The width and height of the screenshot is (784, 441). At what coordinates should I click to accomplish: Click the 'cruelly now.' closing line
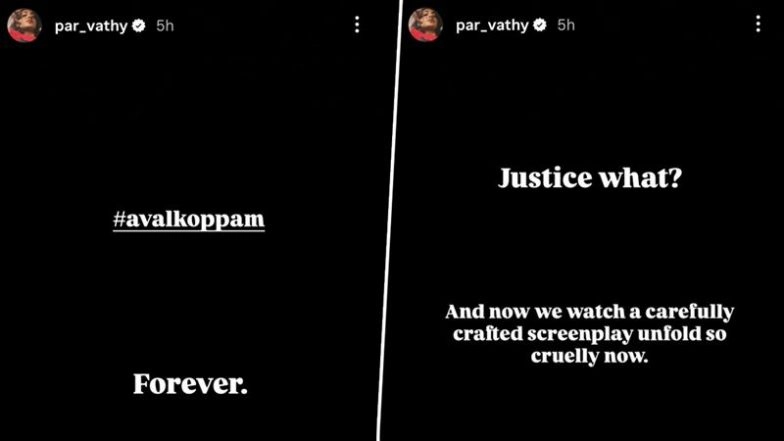pos(590,356)
